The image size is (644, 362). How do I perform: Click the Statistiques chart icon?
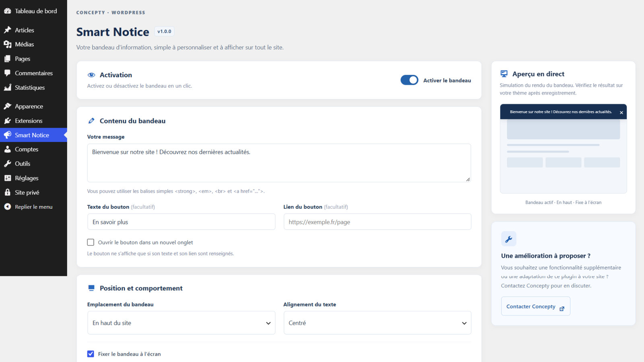(x=7, y=88)
